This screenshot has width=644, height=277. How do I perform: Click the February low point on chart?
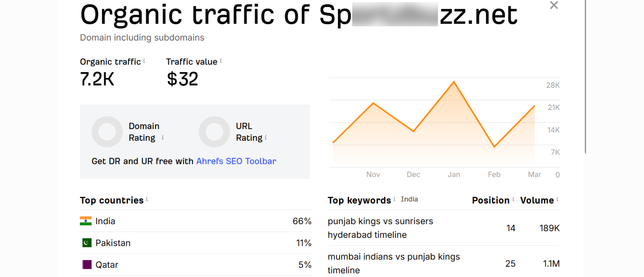(494, 147)
